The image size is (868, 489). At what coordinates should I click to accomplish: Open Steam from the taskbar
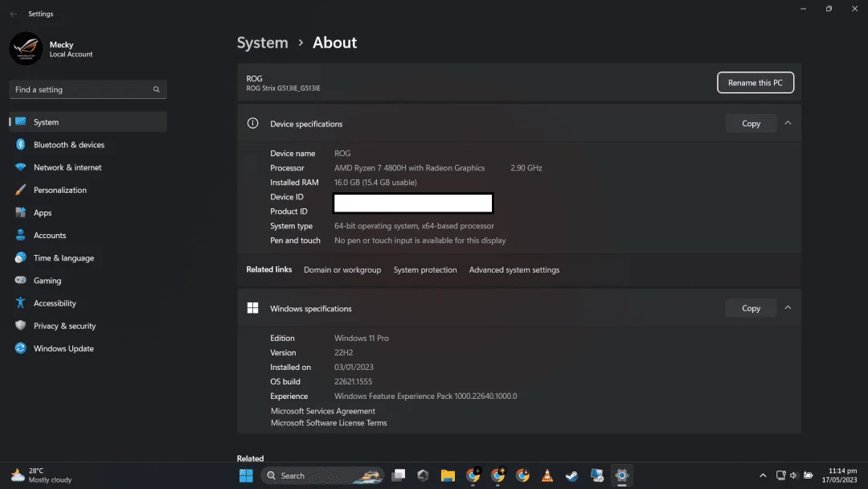coord(572,475)
